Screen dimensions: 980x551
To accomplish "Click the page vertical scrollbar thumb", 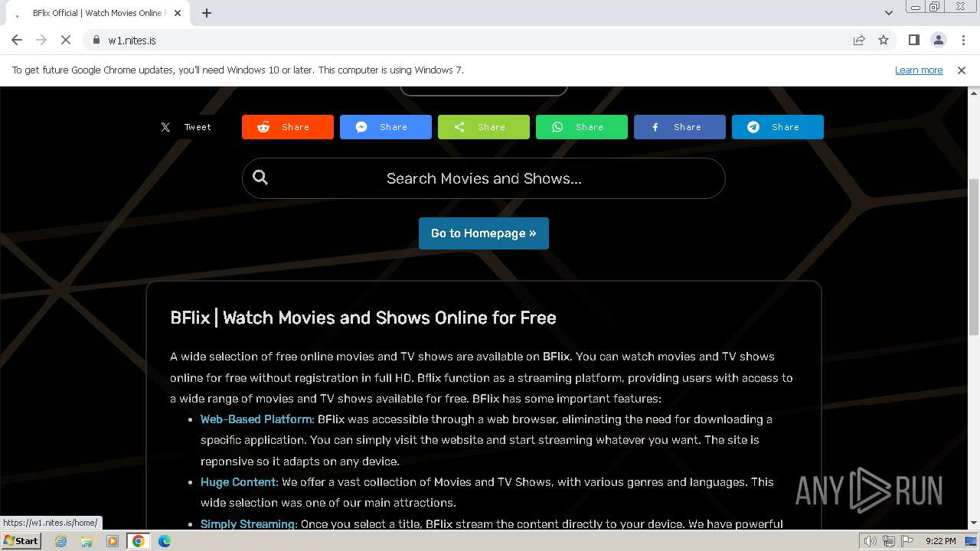I will coord(974,256).
